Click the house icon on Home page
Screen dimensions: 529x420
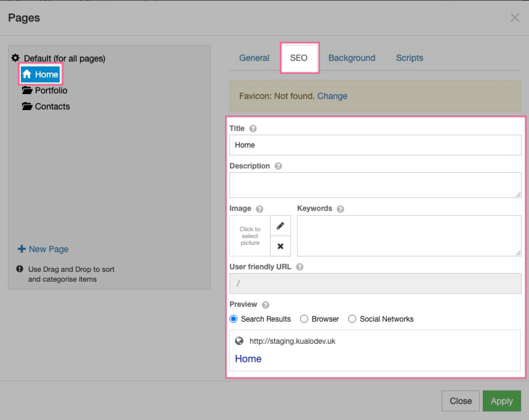point(27,74)
